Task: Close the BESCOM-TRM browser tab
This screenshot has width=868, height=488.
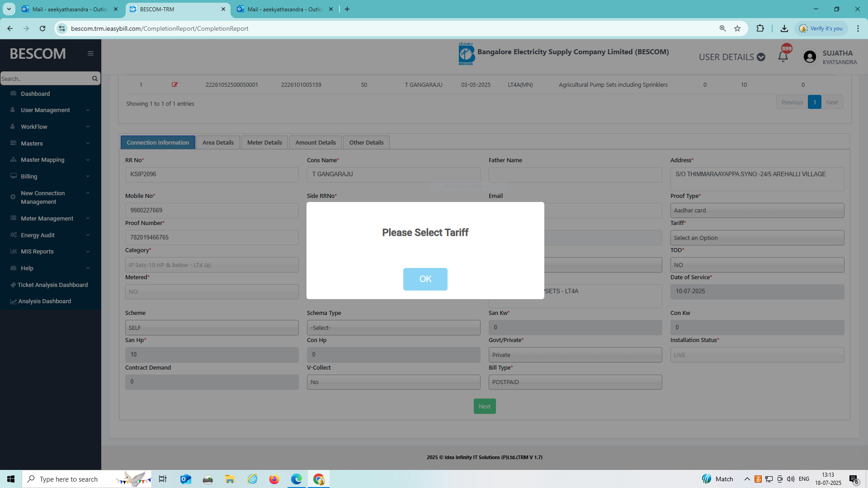Action: pos(223,9)
